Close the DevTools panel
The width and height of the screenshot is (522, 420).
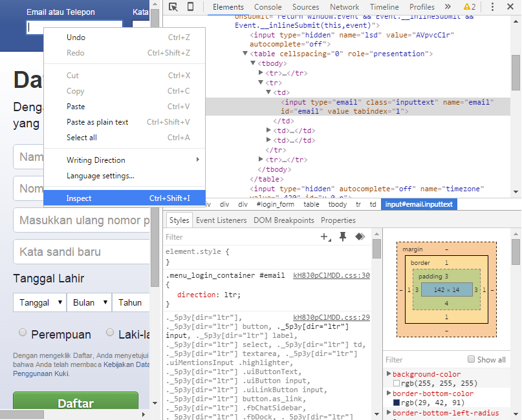(x=510, y=7)
